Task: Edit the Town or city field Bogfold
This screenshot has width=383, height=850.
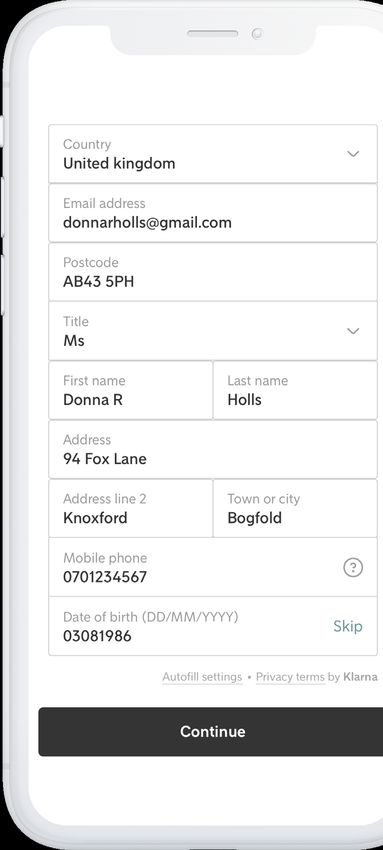Action: tap(295, 508)
